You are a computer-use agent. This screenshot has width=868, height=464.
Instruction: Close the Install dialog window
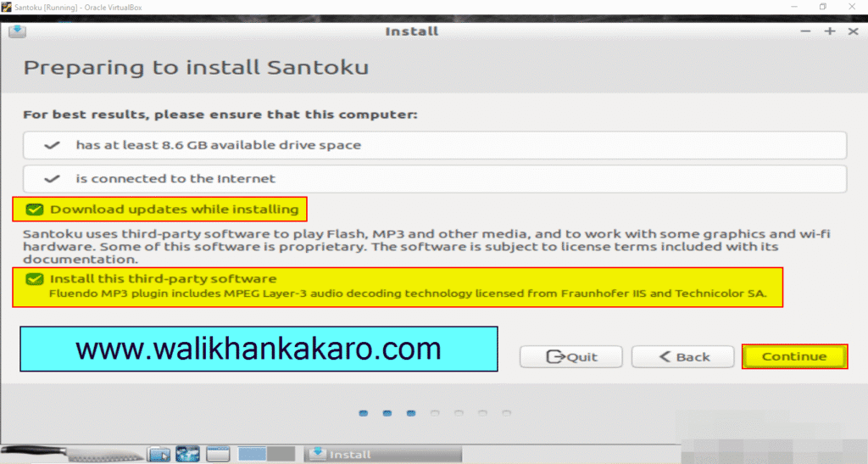[x=853, y=31]
